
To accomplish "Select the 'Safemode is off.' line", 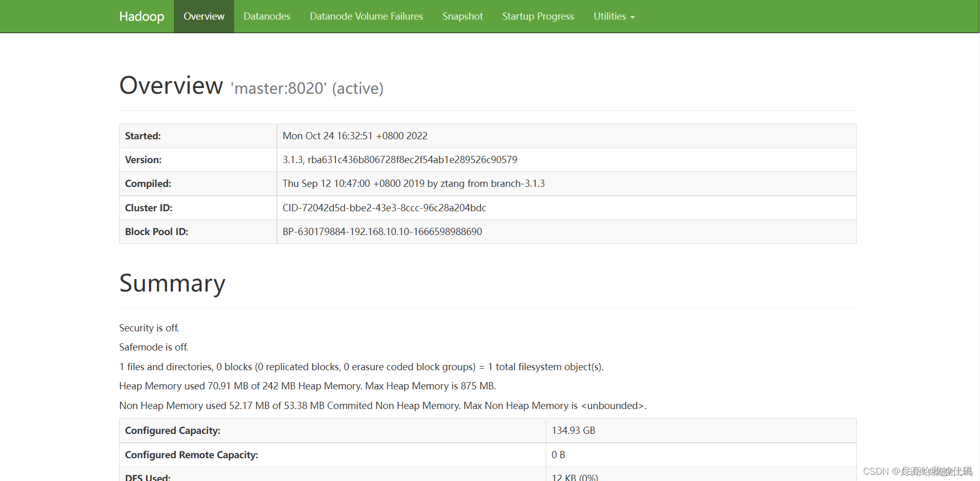I will 154,347.
